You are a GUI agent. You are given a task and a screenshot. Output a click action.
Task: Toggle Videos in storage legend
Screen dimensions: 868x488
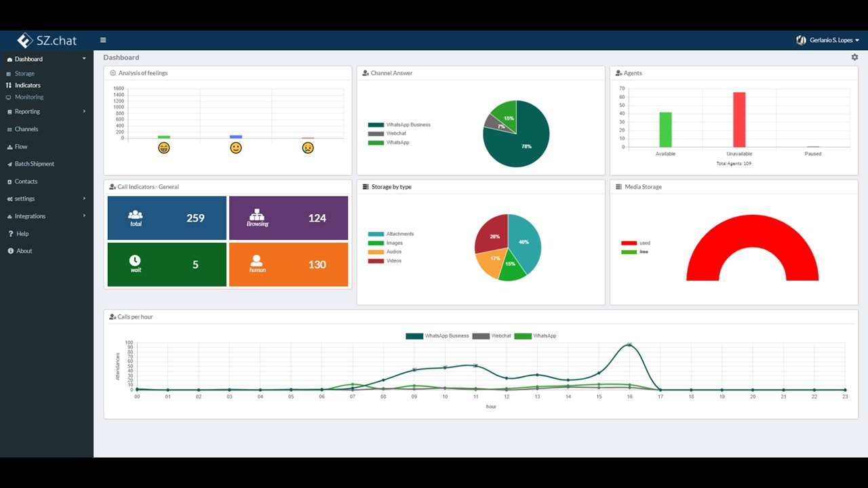385,260
